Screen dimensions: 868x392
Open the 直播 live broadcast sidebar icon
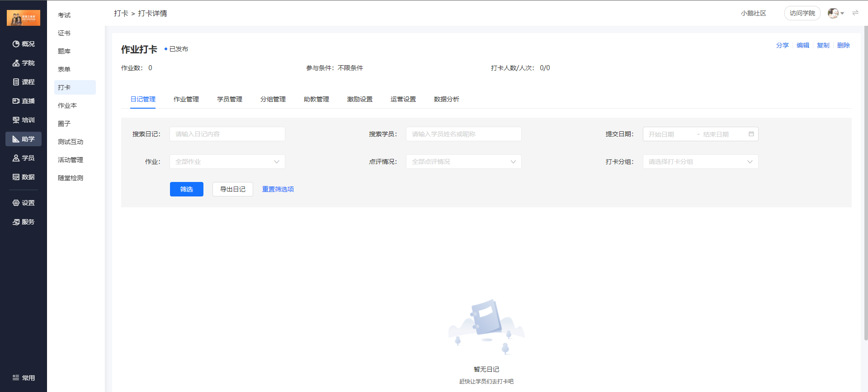tap(16, 101)
